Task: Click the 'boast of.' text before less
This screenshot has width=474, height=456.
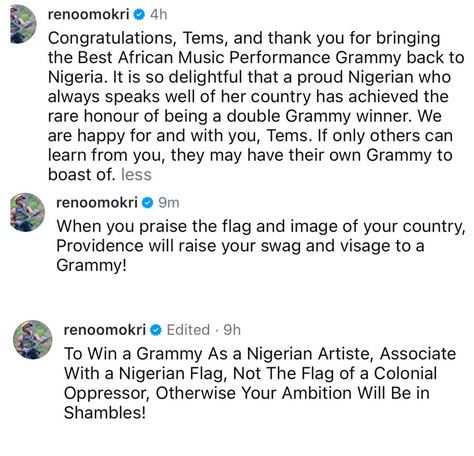Action: [82, 175]
